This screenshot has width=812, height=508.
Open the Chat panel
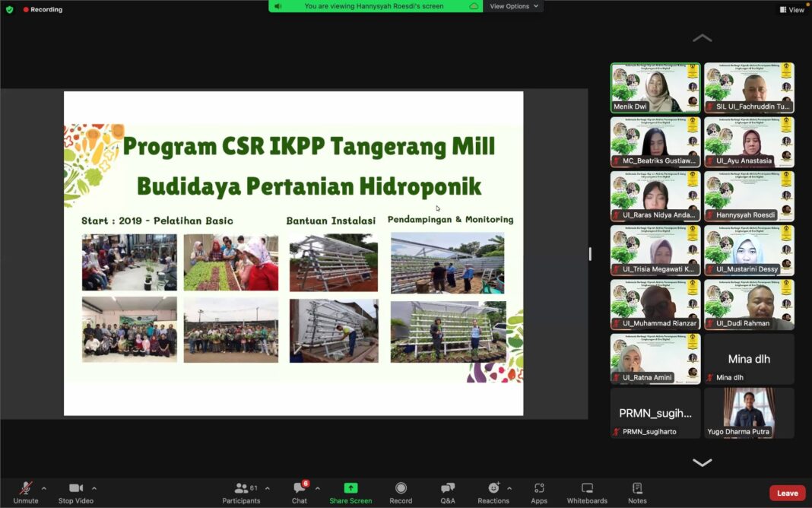[300, 492]
